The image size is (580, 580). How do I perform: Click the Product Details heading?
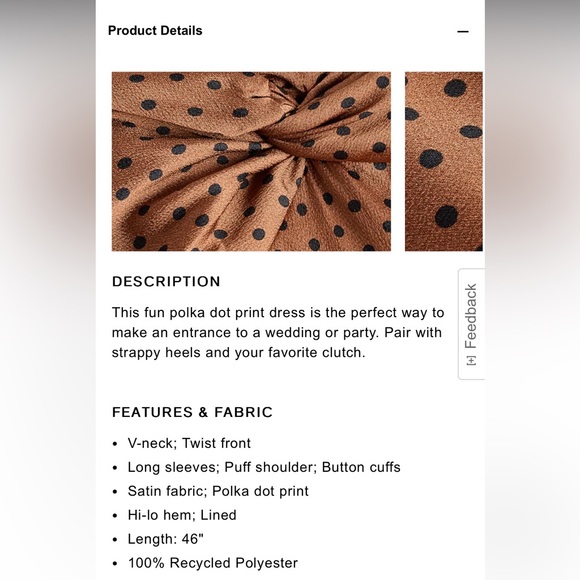pyautogui.click(x=155, y=31)
